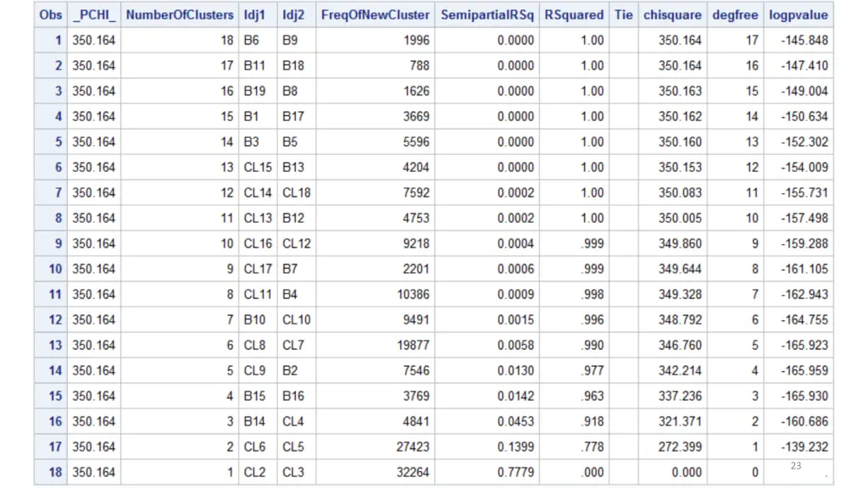868x488 pixels.
Task: Select frequency value 7592
Action: tap(416, 193)
